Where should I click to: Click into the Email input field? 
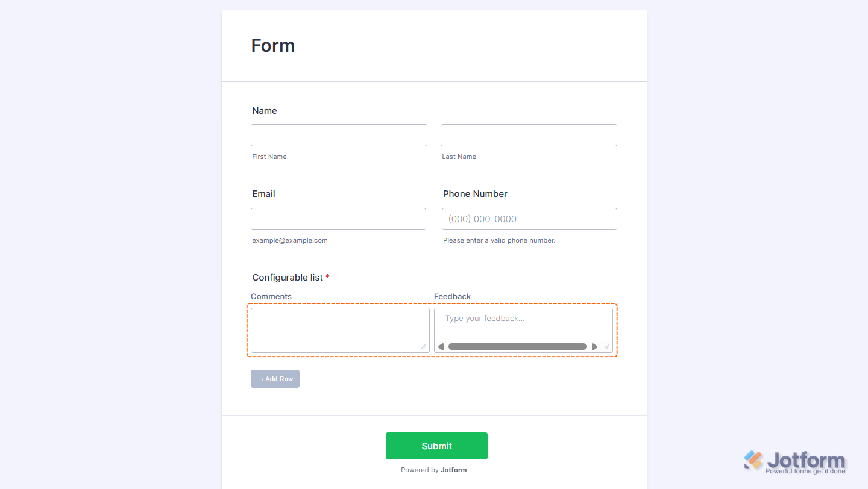338,219
